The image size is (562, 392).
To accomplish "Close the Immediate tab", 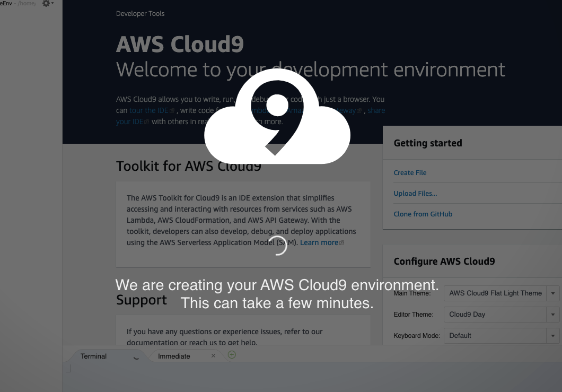I will (213, 356).
